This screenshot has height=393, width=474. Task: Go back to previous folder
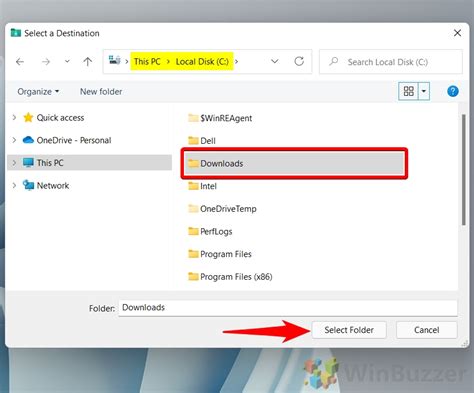(20, 62)
